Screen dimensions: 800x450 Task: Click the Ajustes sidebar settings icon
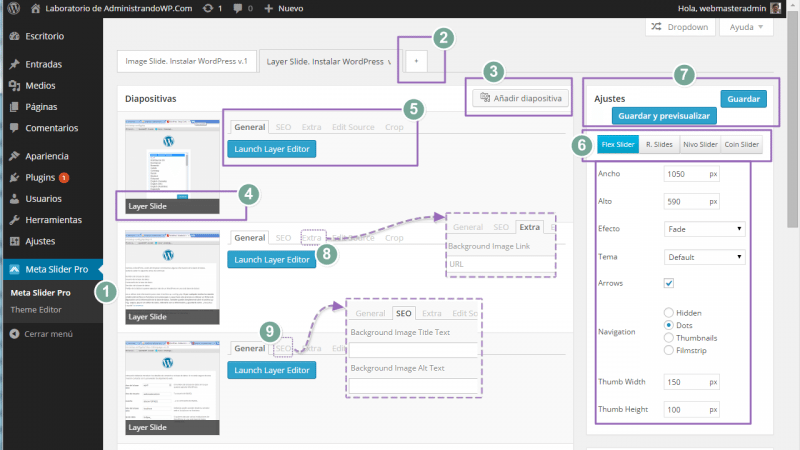click(14, 241)
